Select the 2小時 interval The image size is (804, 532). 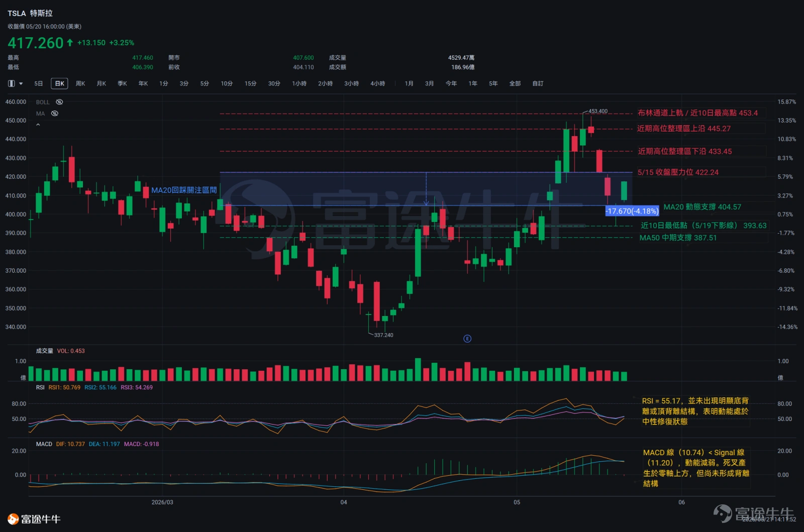(x=326, y=83)
